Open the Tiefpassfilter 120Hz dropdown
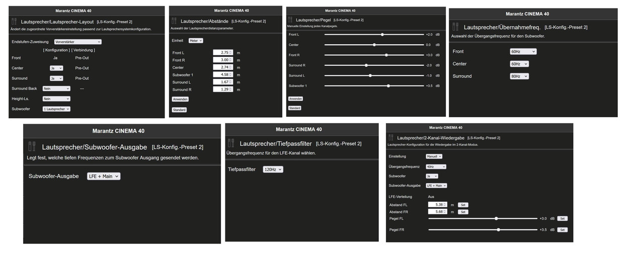This screenshot has height=253, width=644. pos(272,170)
